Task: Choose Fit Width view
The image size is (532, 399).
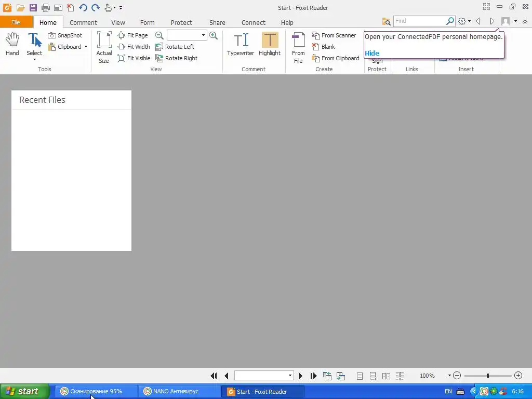Action: tap(134, 47)
